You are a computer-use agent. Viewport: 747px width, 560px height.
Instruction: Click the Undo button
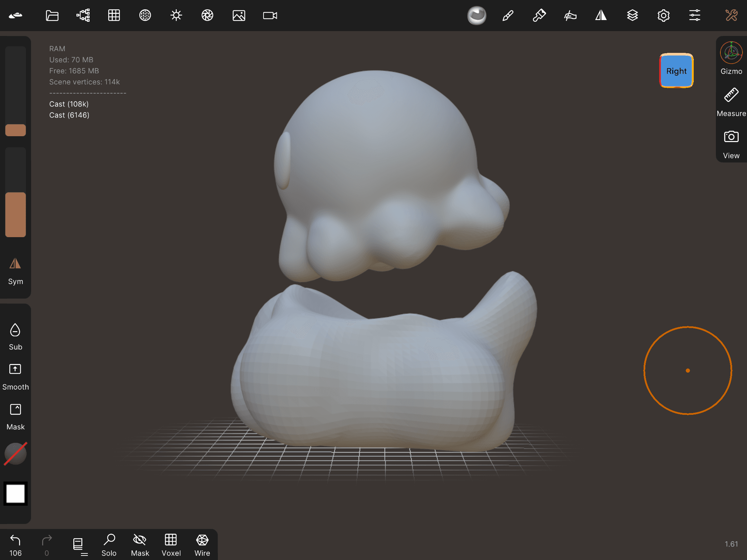(15, 545)
